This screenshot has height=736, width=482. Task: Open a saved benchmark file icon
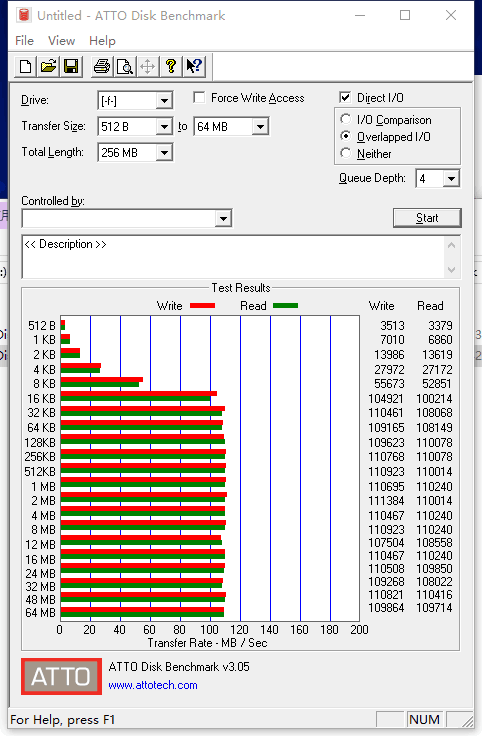pyautogui.click(x=48, y=66)
